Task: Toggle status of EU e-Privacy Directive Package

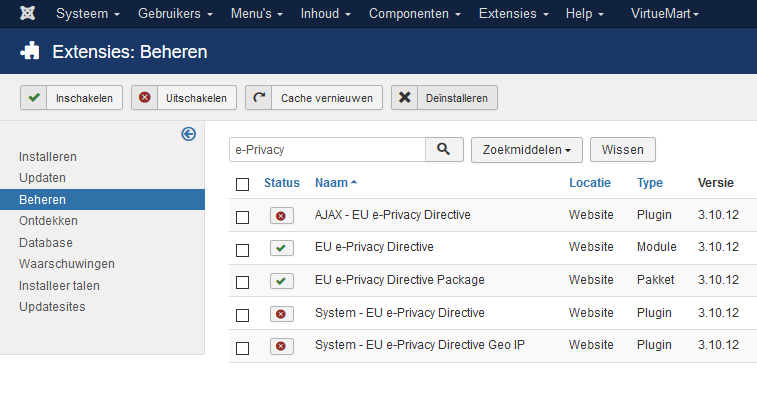Action: [281, 281]
